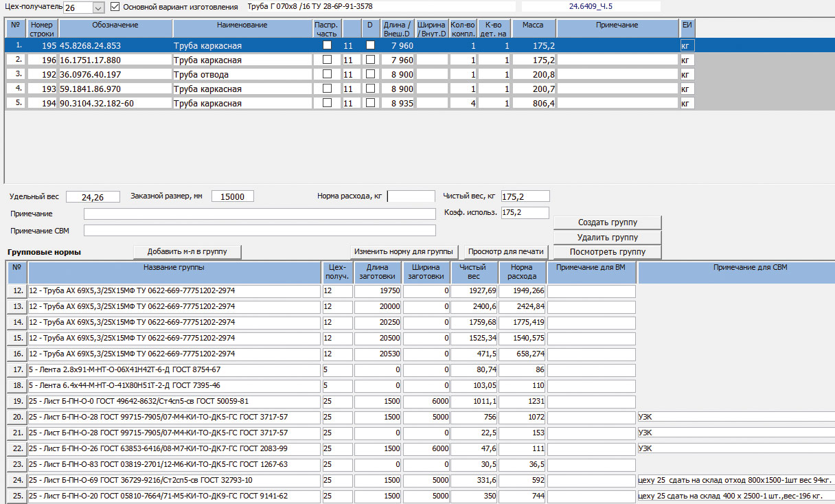Select the Удельный вес field
This screenshot has width=835, height=504.
pyautogui.click(x=93, y=197)
